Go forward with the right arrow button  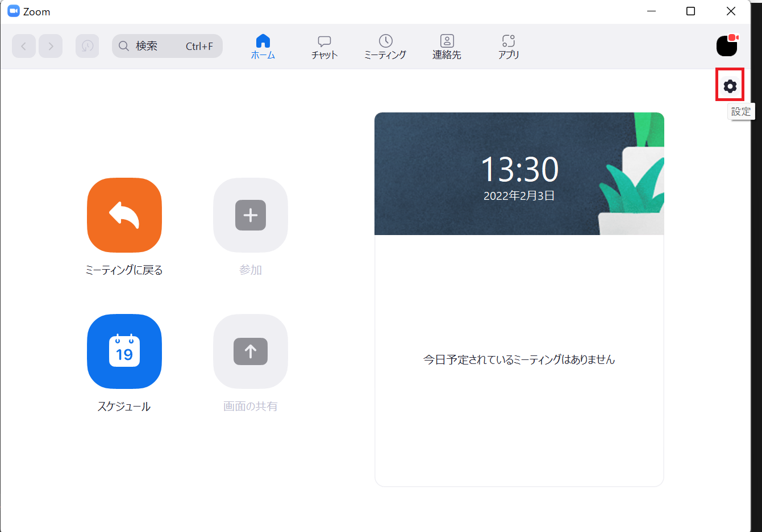(51, 46)
